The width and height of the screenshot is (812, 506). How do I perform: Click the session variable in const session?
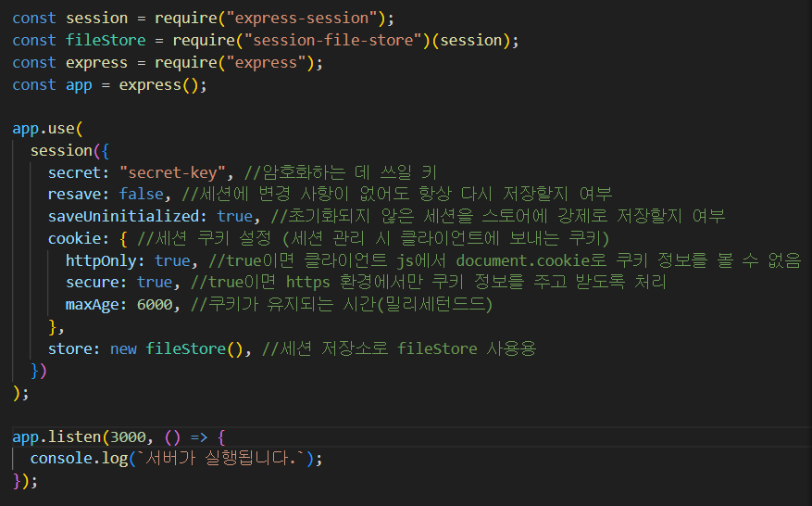97,19
